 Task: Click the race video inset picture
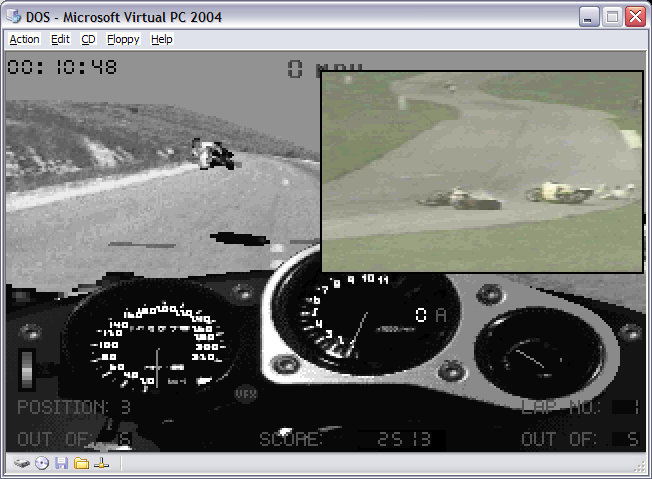pos(482,172)
